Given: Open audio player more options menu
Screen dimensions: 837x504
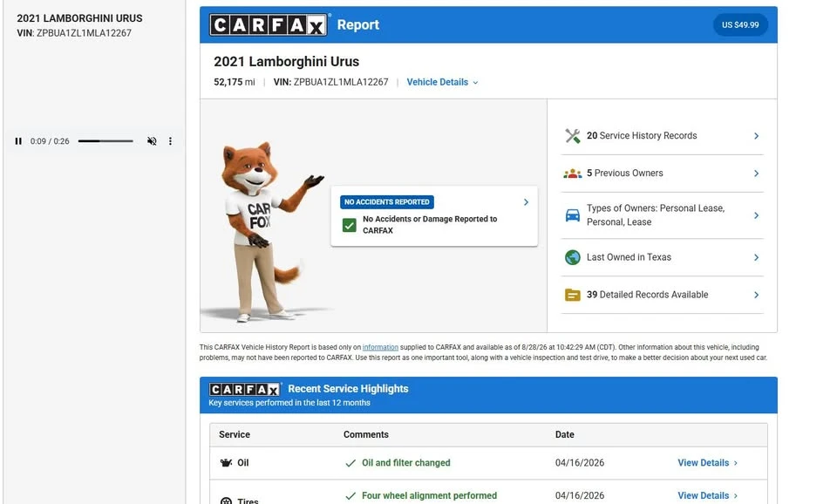Looking at the screenshot, I should pos(170,141).
